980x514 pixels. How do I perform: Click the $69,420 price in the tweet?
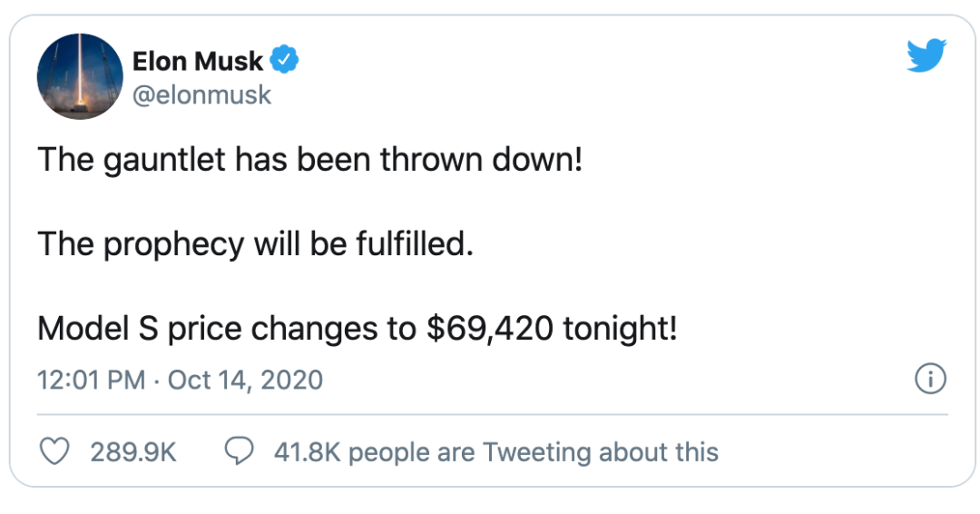(489, 328)
